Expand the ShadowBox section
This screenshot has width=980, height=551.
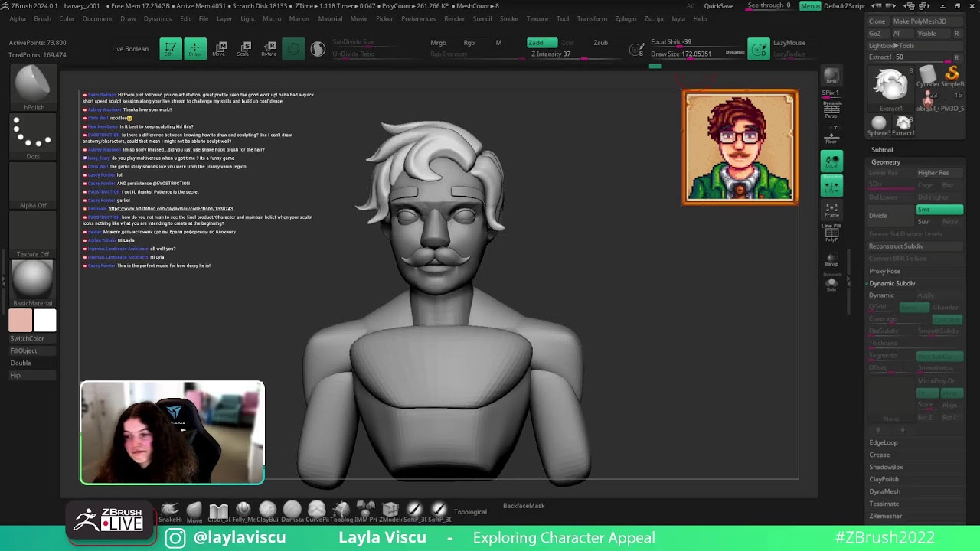pyautogui.click(x=886, y=467)
